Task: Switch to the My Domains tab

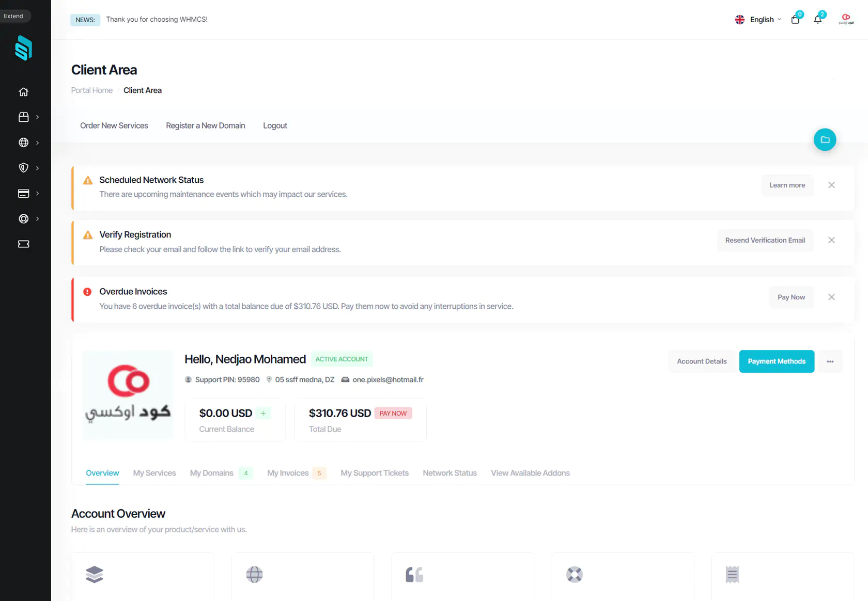Action: pos(221,473)
